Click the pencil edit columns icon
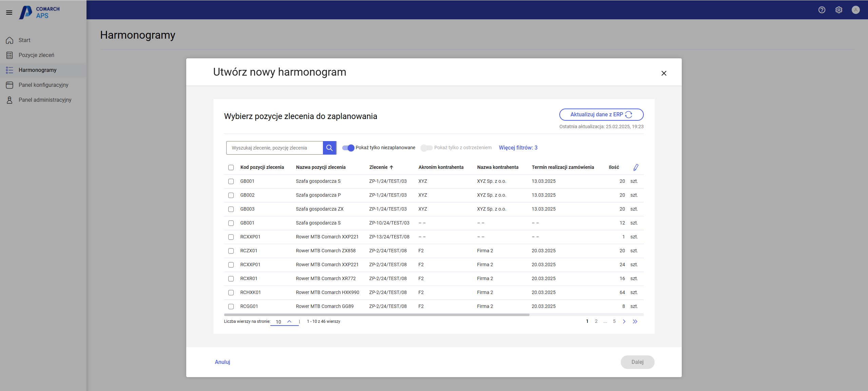Viewport: 868px width, 391px height. point(636,167)
